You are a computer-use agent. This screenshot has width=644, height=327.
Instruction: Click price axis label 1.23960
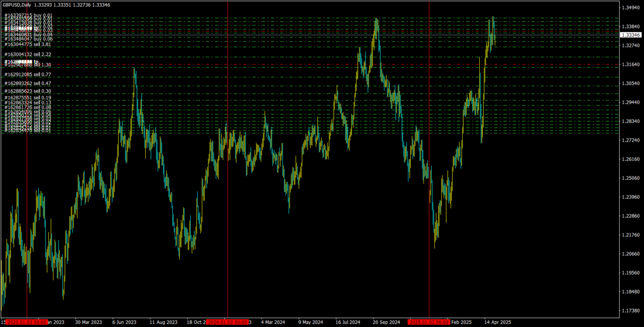[x=632, y=197]
